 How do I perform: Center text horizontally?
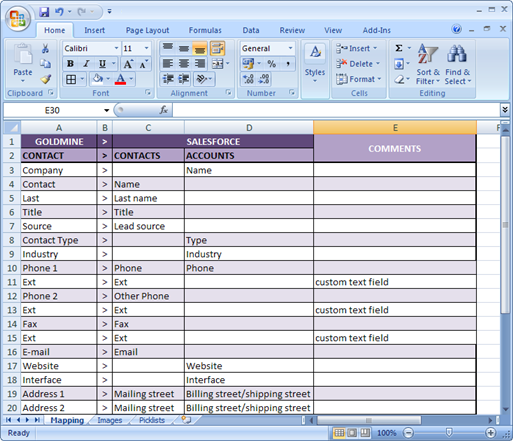(184, 63)
